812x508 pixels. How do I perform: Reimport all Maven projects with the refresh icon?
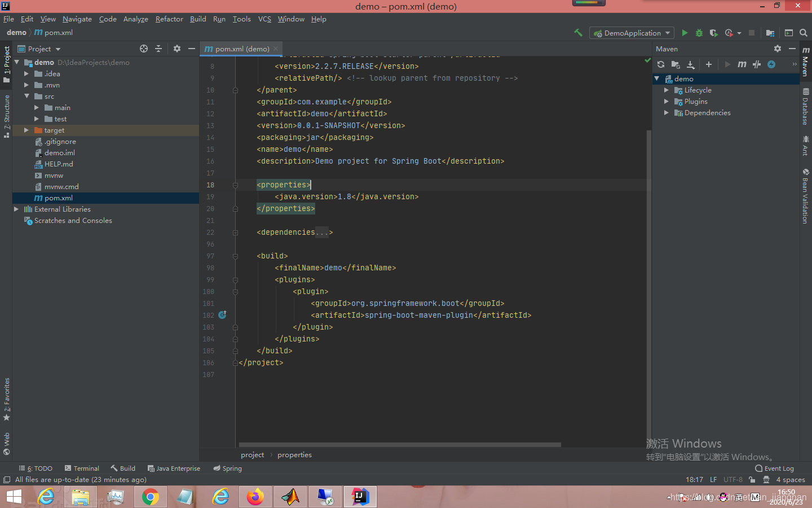pyautogui.click(x=661, y=64)
